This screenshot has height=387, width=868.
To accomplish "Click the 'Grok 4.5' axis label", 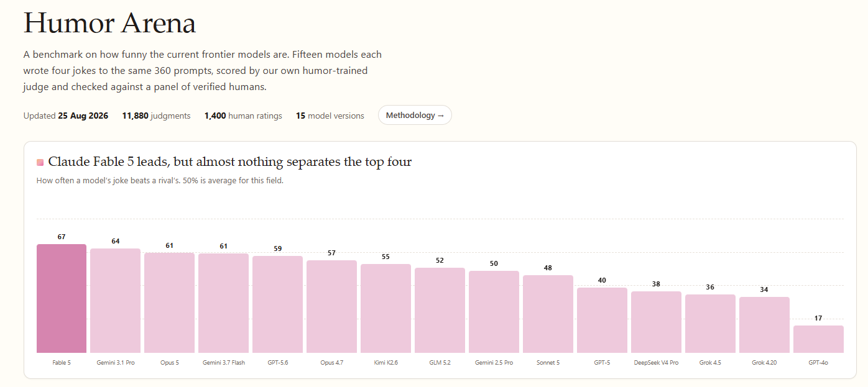I will pos(711,363).
